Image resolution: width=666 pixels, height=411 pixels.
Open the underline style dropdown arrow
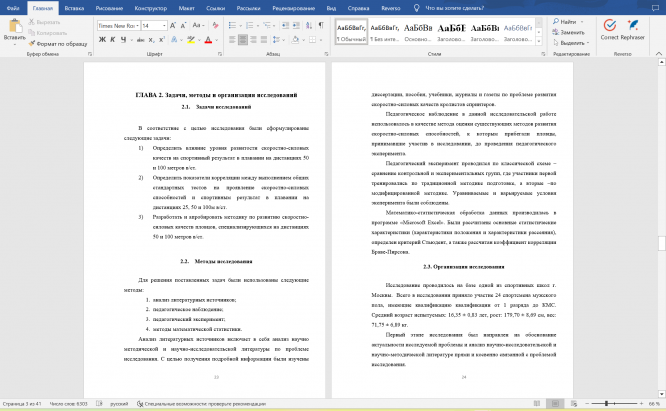coord(132,40)
